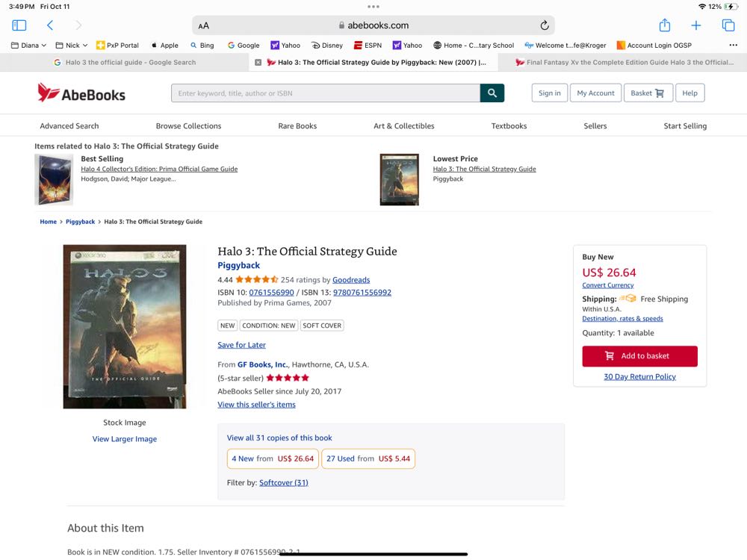This screenshot has height=560, width=747.
Task: Open a new tab with plus icon
Action: 695,25
